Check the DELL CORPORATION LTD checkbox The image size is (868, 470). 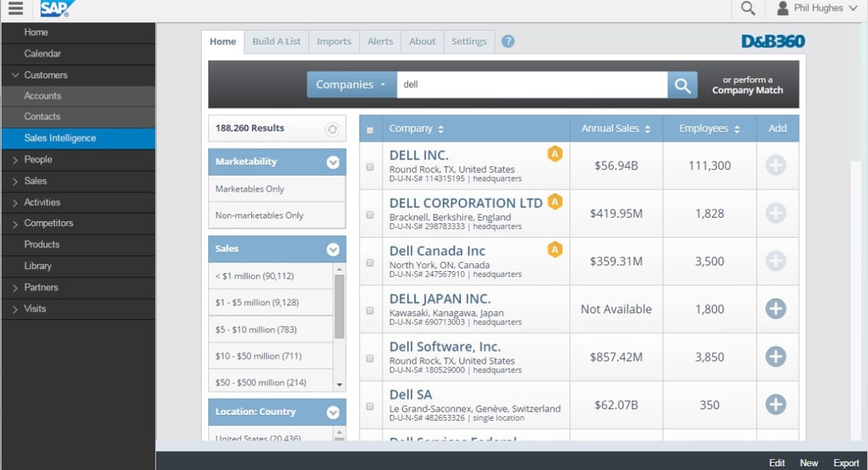click(370, 215)
